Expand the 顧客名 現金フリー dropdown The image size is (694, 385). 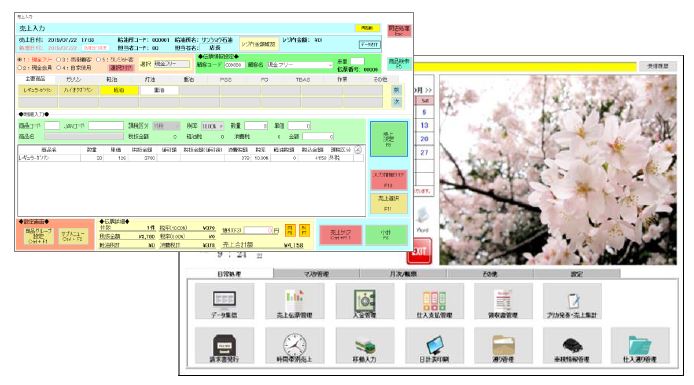click(x=330, y=65)
